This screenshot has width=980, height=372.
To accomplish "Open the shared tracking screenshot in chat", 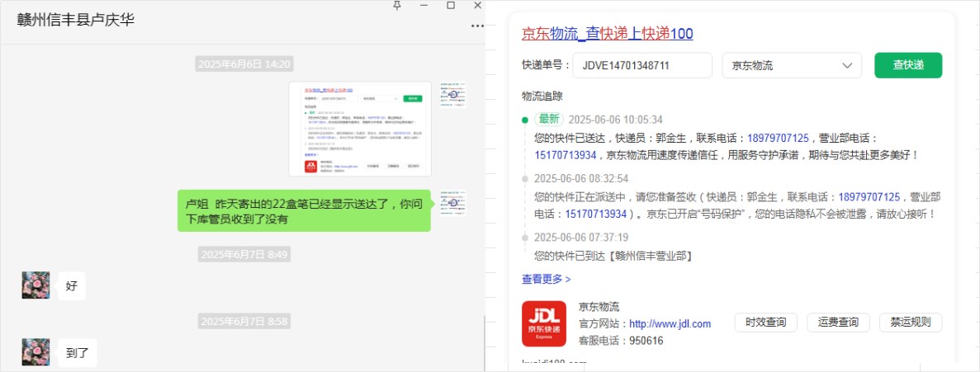I will point(360,129).
